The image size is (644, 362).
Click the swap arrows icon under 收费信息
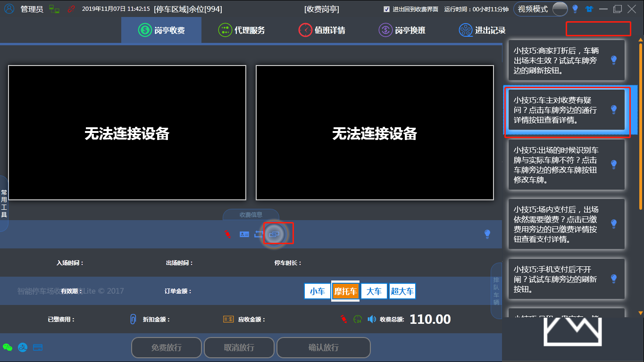pos(259,234)
